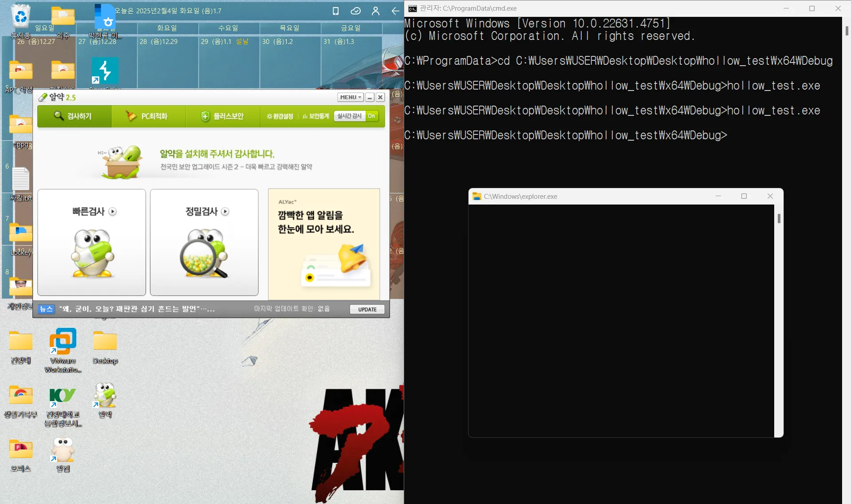Click the UPDATE button
Image resolution: width=851 pixels, height=504 pixels.
pyautogui.click(x=367, y=309)
